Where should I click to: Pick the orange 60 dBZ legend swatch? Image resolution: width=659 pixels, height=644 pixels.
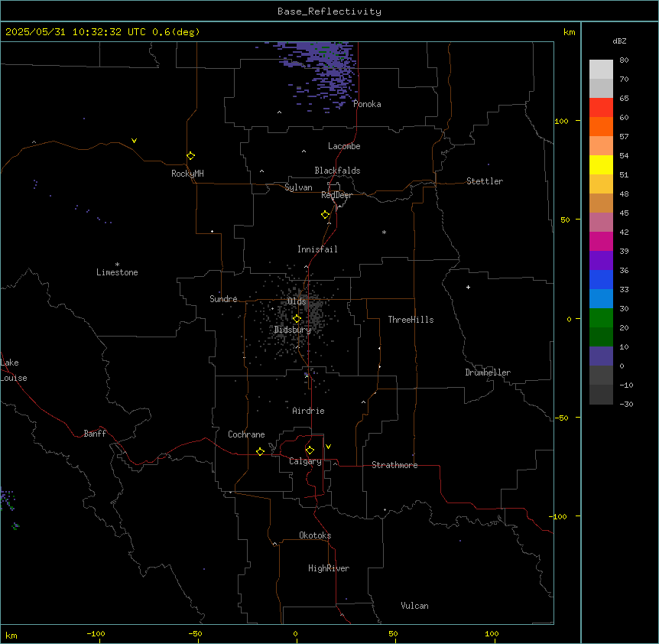pyautogui.click(x=601, y=126)
